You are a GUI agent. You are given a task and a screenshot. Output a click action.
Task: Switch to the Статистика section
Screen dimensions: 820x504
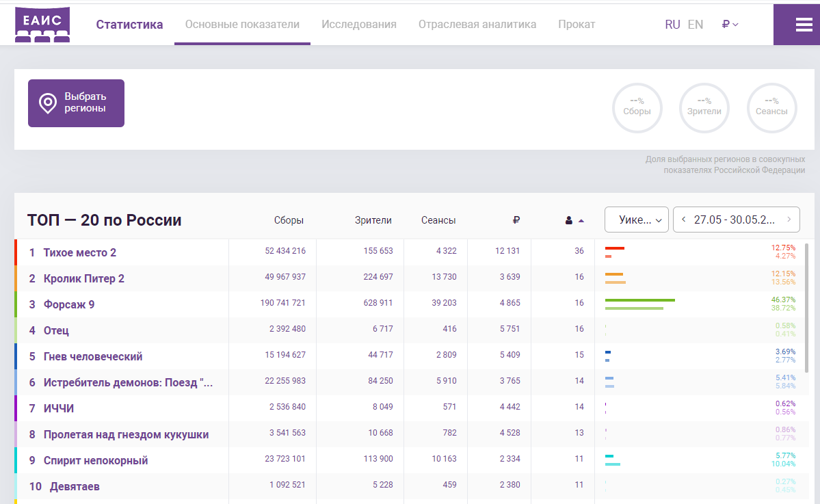coord(129,25)
